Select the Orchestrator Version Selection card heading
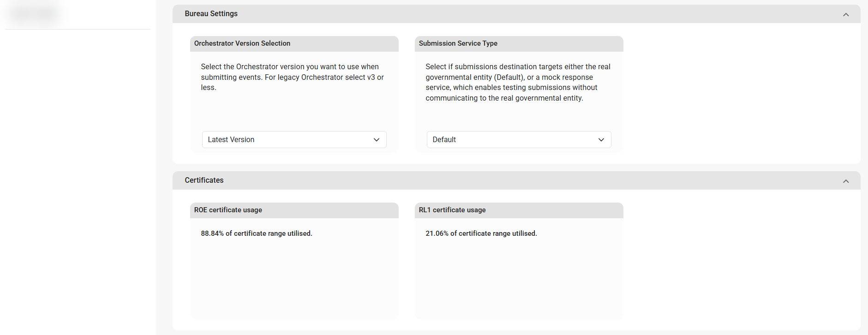The image size is (868, 335). coord(242,43)
